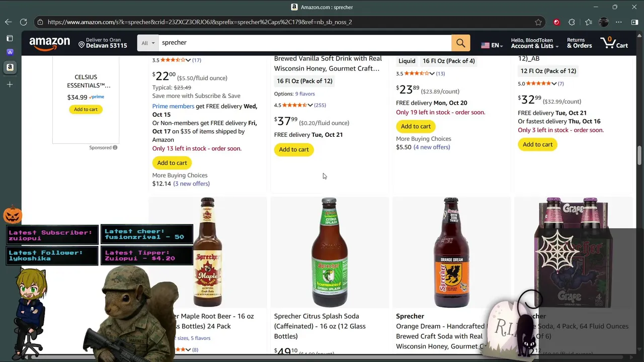Select 16 Fl Oz (Pack of 4) option
The height and width of the screenshot is (362, 644).
449,61
